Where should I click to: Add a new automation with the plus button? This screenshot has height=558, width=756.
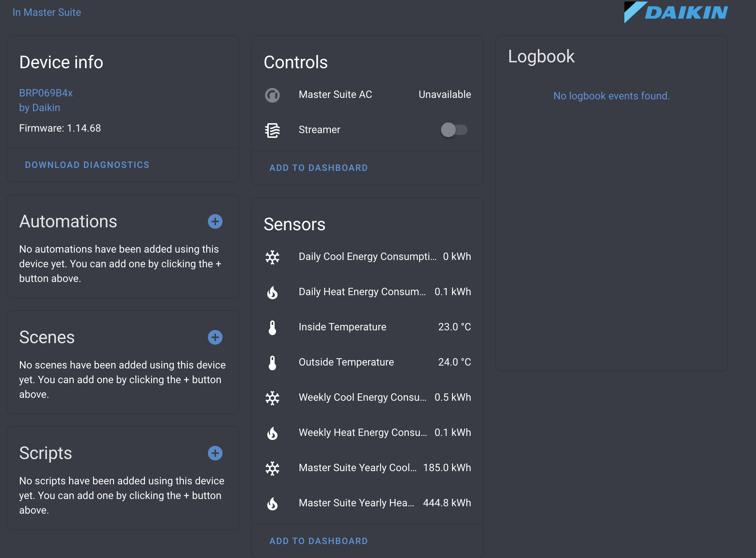pos(215,221)
